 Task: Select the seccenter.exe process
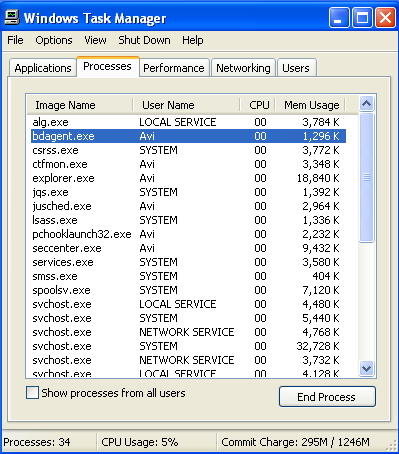coord(188,248)
